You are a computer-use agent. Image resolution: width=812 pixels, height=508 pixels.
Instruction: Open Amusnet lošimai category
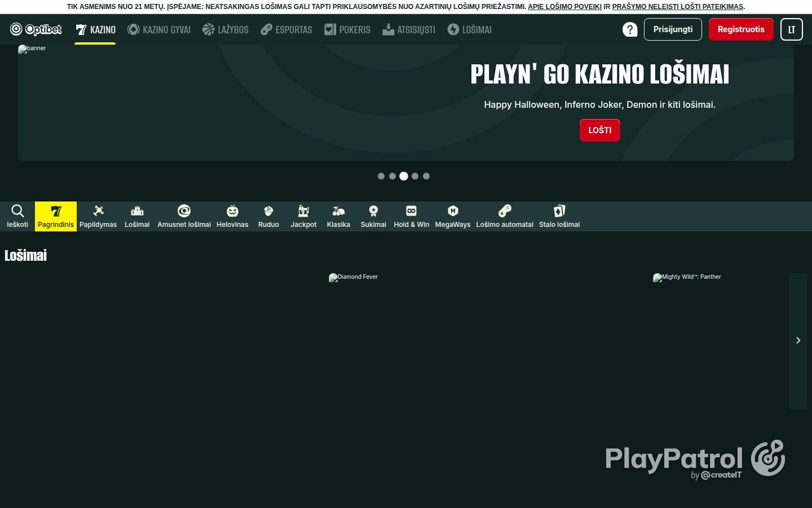[184, 216]
